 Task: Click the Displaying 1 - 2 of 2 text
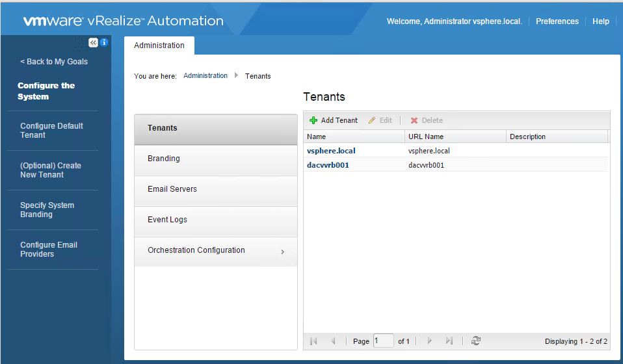pyautogui.click(x=576, y=341)
